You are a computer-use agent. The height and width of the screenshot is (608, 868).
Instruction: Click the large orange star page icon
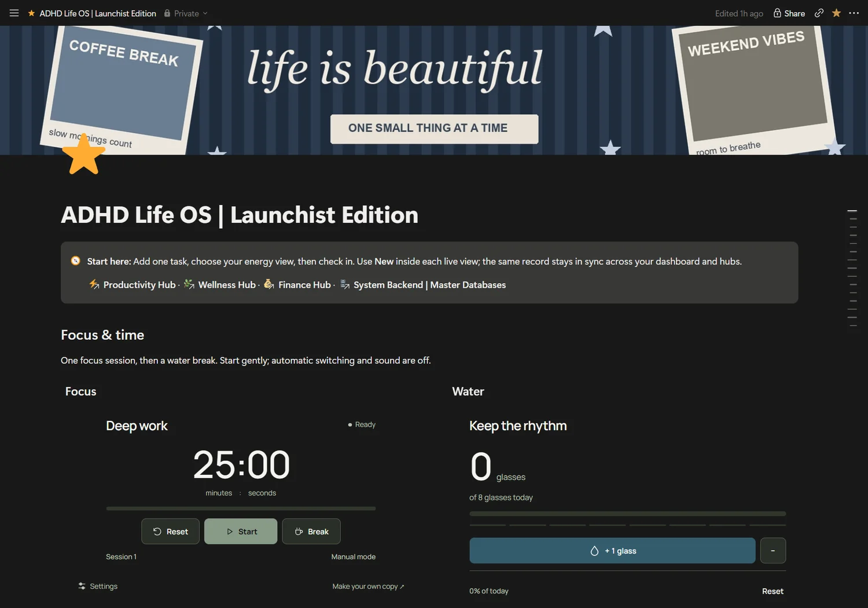click(x=84, y=154)
